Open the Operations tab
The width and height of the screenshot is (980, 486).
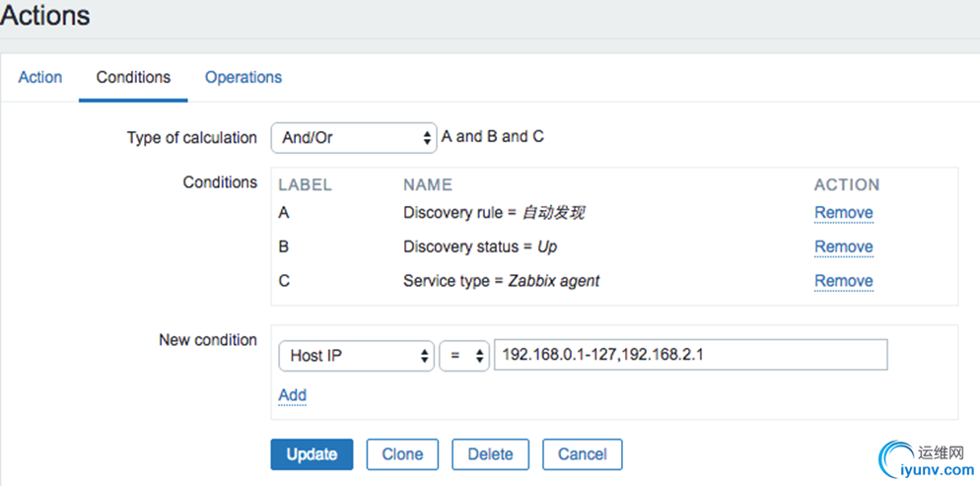click(x=244, y=77)
